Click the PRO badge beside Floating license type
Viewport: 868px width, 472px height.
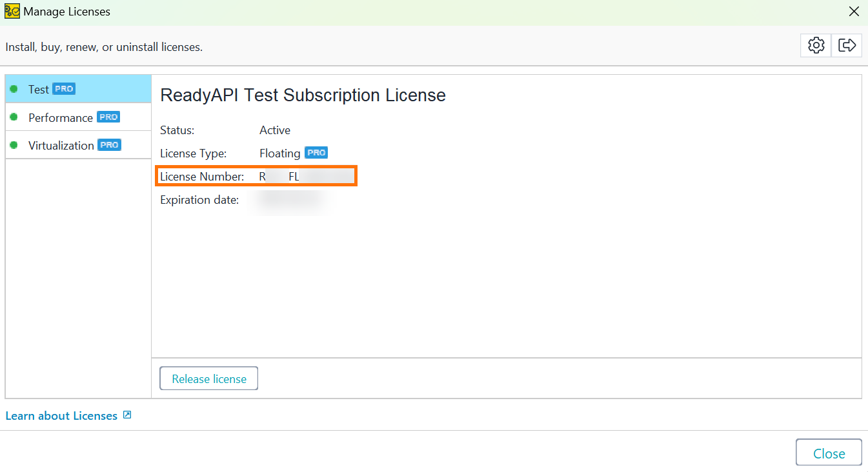(316, 152)
